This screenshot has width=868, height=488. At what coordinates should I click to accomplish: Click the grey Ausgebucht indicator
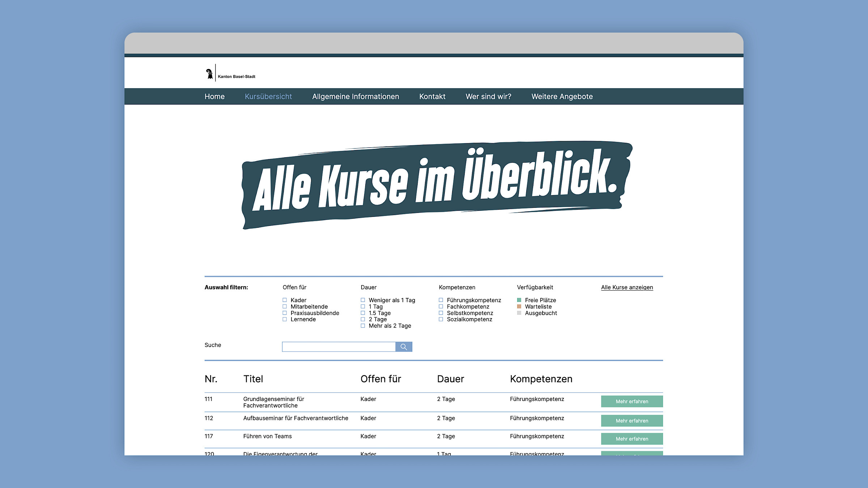coord(519,313)
